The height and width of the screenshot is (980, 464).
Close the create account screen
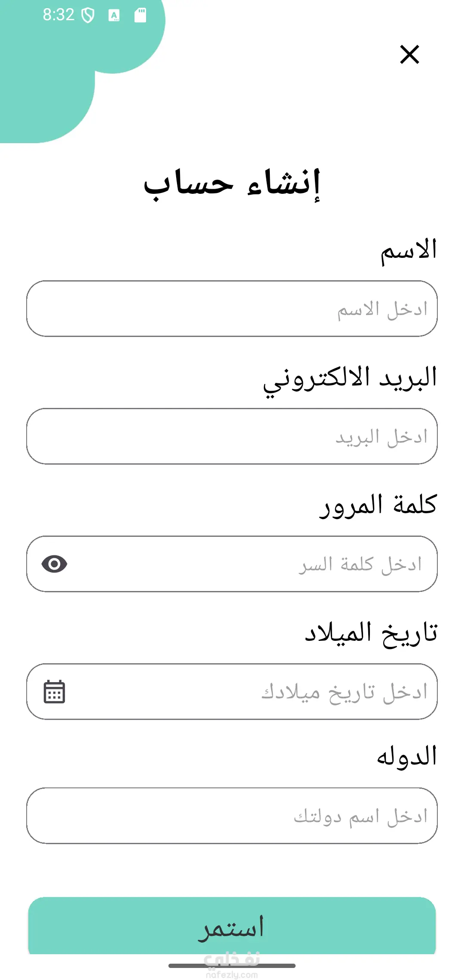click(x=409, y=55)
